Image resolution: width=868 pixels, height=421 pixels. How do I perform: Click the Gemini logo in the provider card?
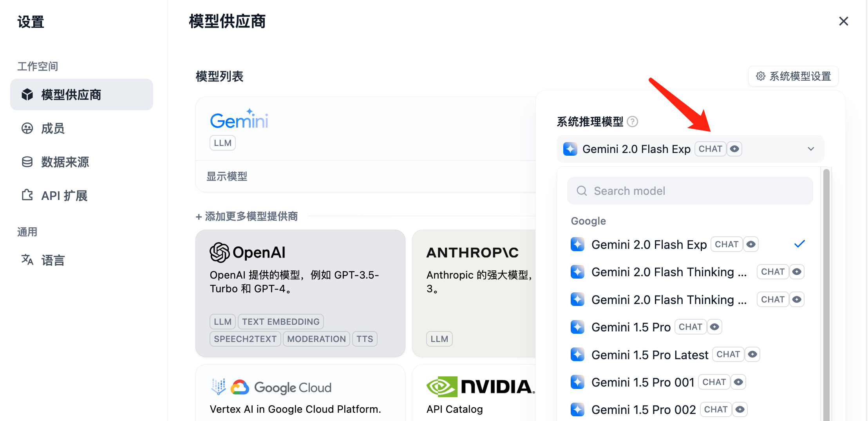239,119
